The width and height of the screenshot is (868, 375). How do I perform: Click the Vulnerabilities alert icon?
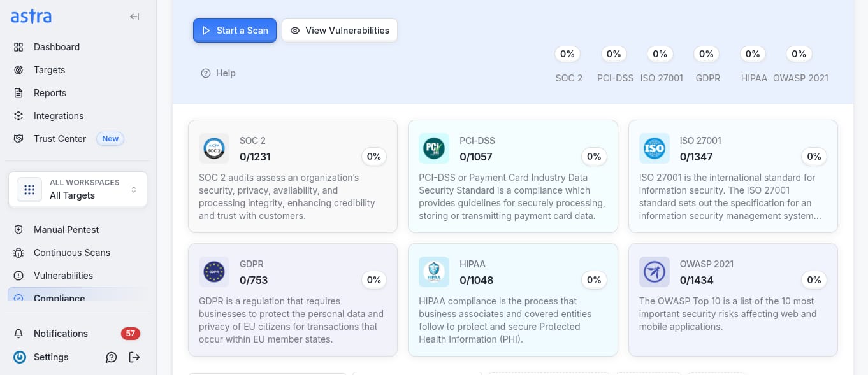19,276
